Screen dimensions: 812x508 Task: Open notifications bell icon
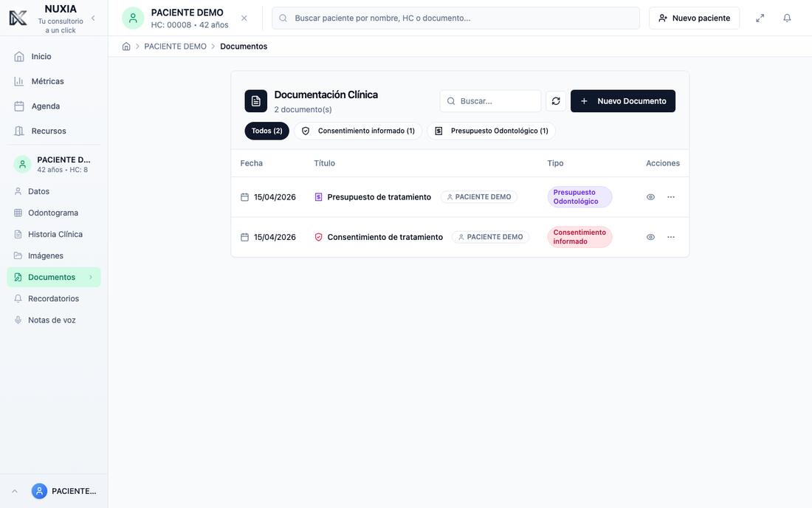click(787, 18)
